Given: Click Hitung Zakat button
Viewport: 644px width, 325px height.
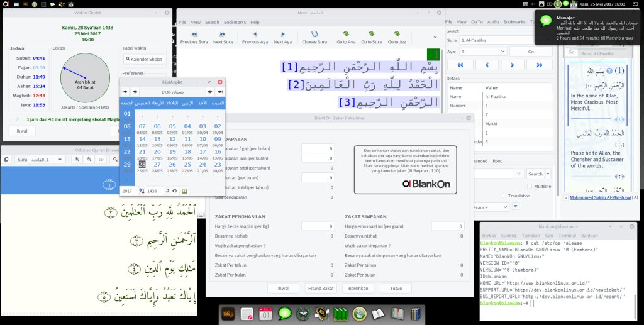Looking at the screenshot, I should coord(320,288).
